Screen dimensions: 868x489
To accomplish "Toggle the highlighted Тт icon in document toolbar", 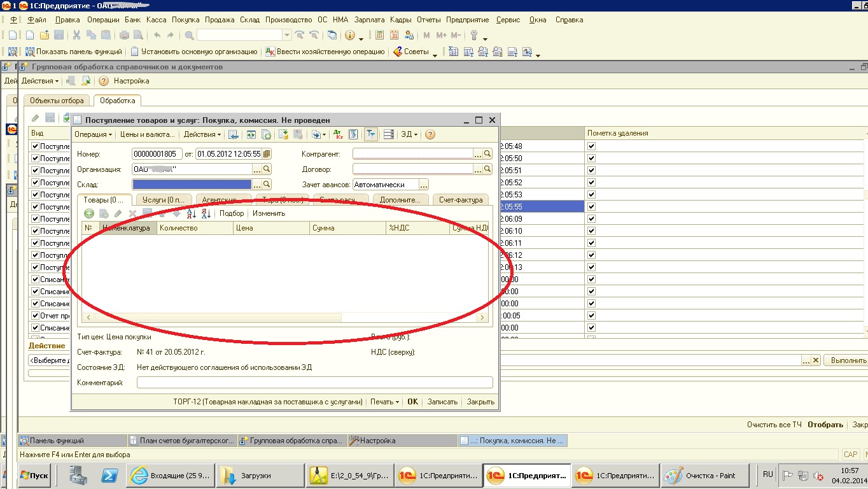I will point(370,134).
